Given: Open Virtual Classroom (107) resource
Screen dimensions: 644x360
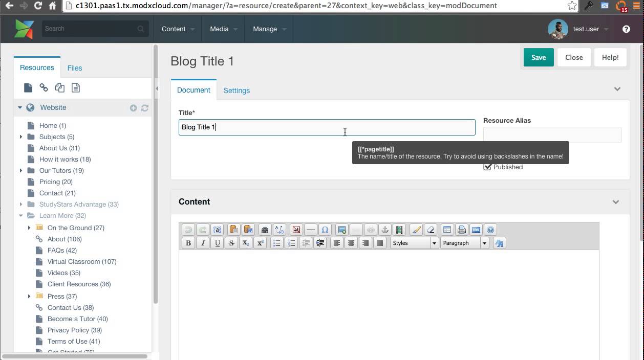Looking at the screenshot, I should 82,261.
